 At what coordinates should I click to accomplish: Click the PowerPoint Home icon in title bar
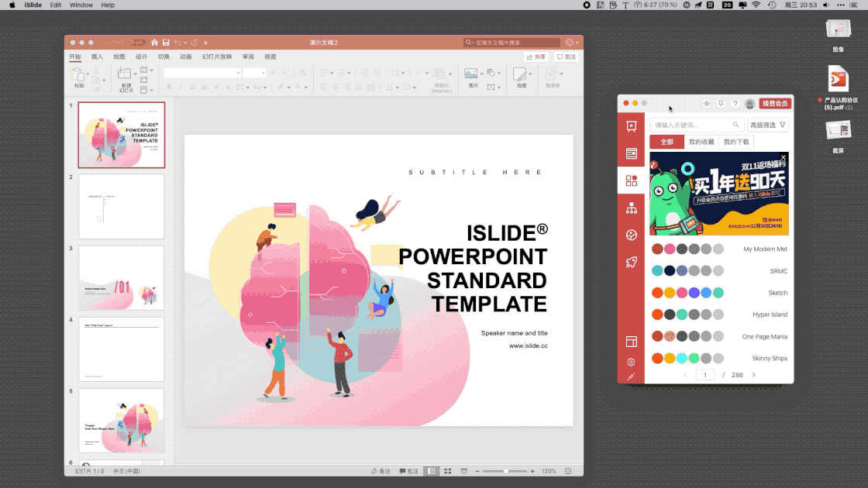[154, 43]
